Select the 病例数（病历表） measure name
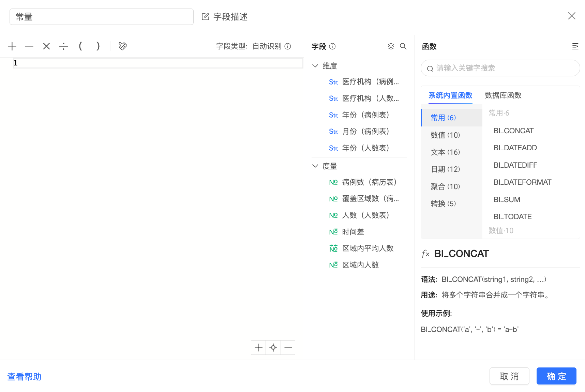This screenshot has height=392, width=585. [x=370, y=182]
